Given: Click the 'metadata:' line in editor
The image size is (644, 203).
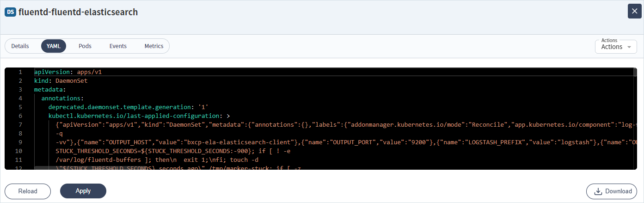Looking at the screenshot, I should (x=50, y=90).
